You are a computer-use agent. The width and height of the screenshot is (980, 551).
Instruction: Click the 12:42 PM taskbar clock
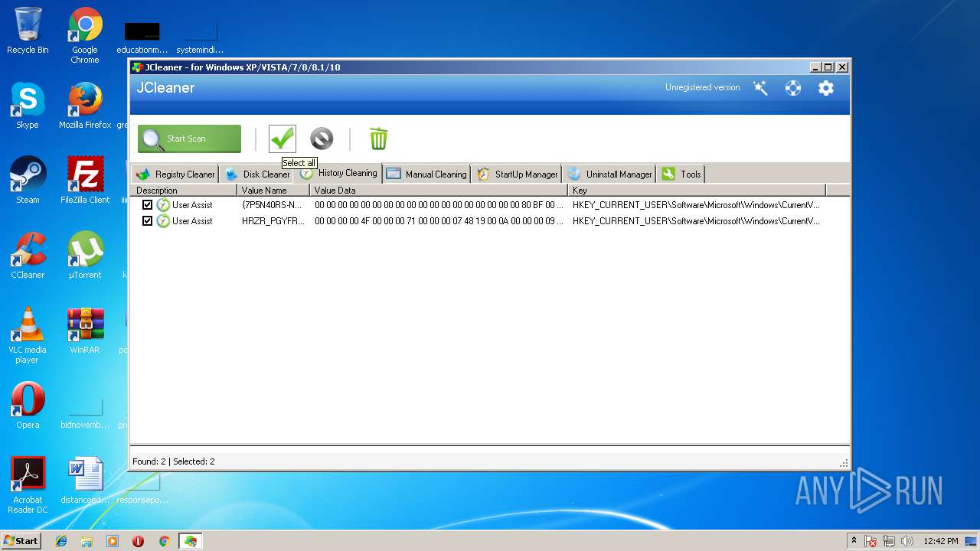coord(940,541)
